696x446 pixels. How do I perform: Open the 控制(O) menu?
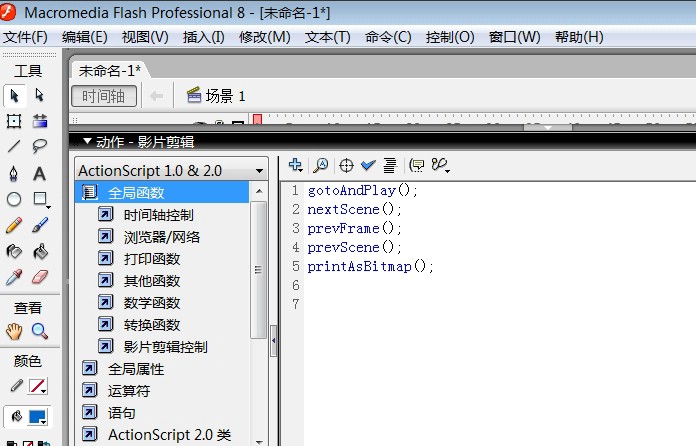point(450,37)
